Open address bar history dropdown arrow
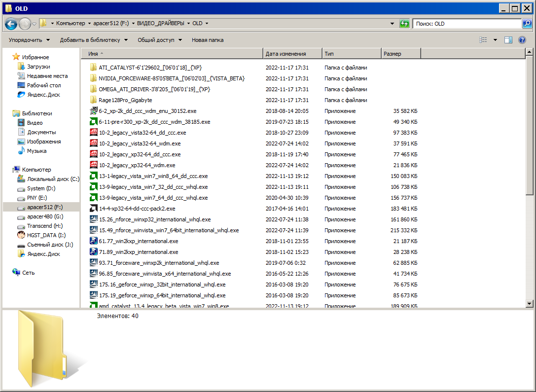The height and width of the screenshot is (392, 536). point(392,24)
